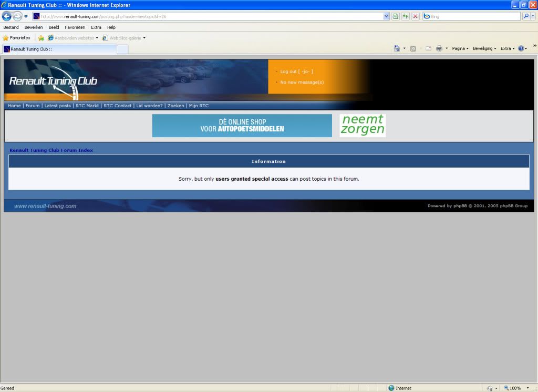Image resolution: width=538 pixels, height=392 pixels.
Task: Open the recent pages dropdown arrow
Action: tap(26, 16)
